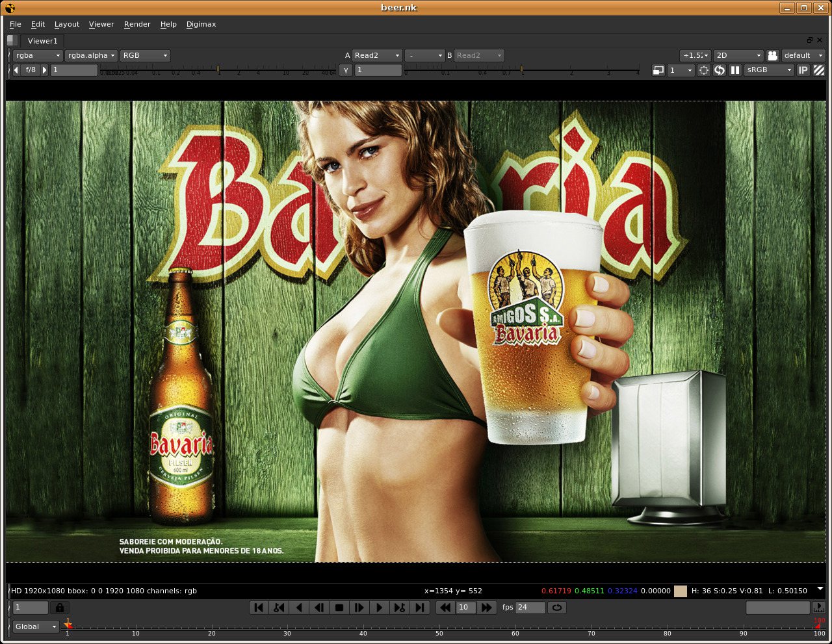Open the Viewer menu

click(x=101, y=24)
